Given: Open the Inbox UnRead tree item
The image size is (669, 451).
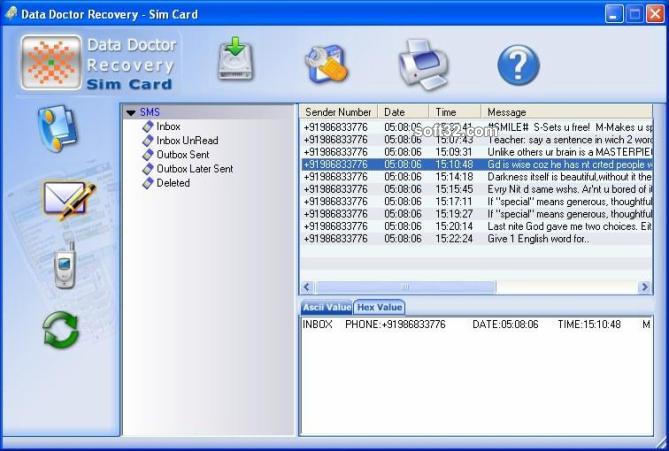Looking at the screenshot, I should pyautogui.click(x=187, y=140).
